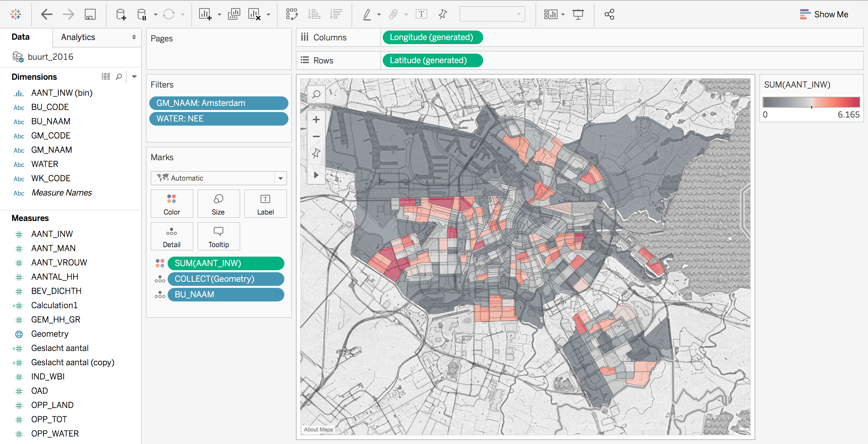
Task: Enable search in Dimensions panel
Action: point(119,76)
